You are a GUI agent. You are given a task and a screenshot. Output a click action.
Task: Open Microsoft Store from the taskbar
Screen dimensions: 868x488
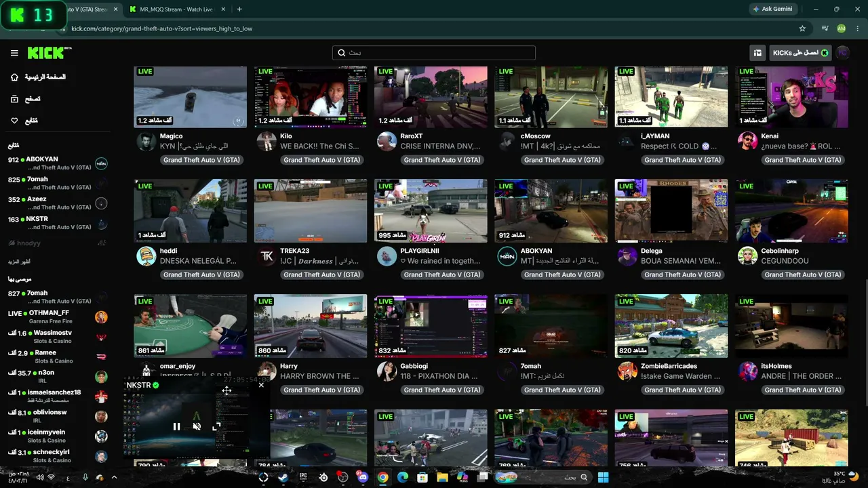(x=422, y=477)
